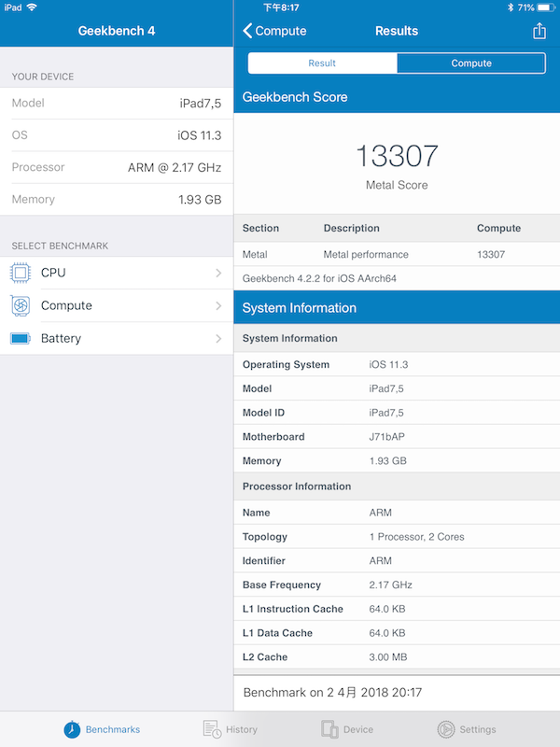Tap the History icon in bottom bar

(x=212, y=729)
